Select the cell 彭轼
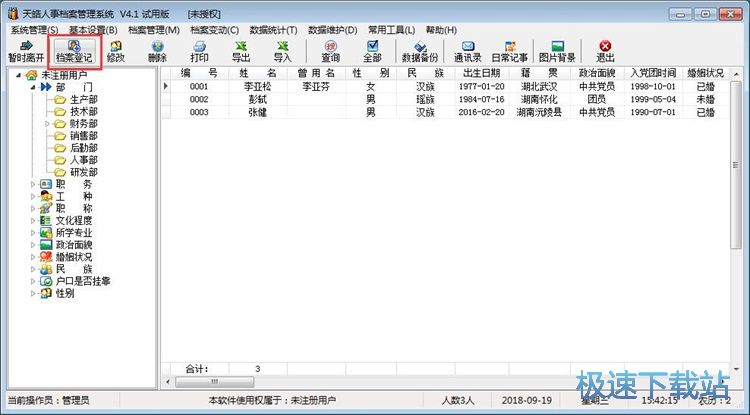This screenshot has width=750, height=415. (x=258, y=99)
